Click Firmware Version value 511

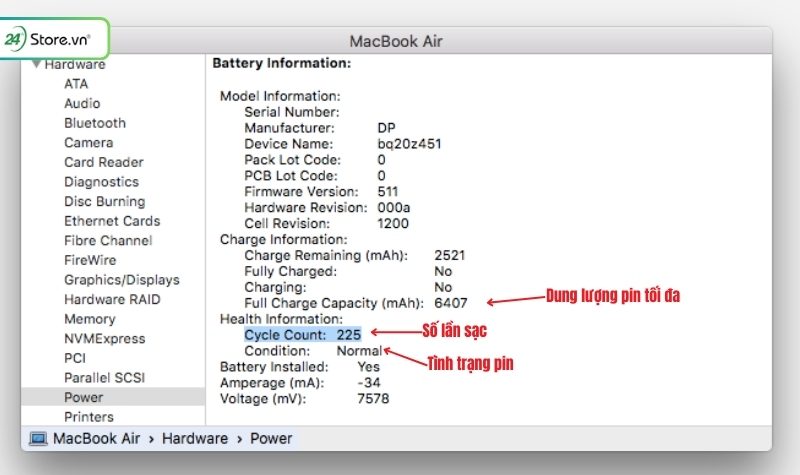click(388, 192)
